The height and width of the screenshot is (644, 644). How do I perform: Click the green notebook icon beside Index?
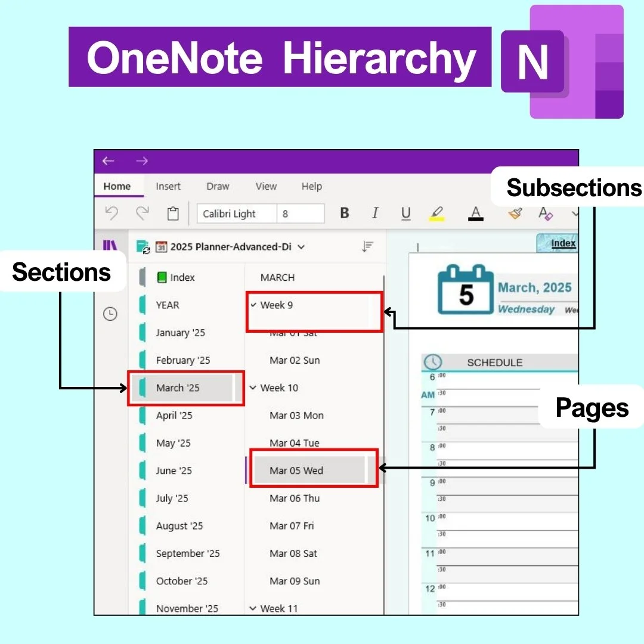162,278
